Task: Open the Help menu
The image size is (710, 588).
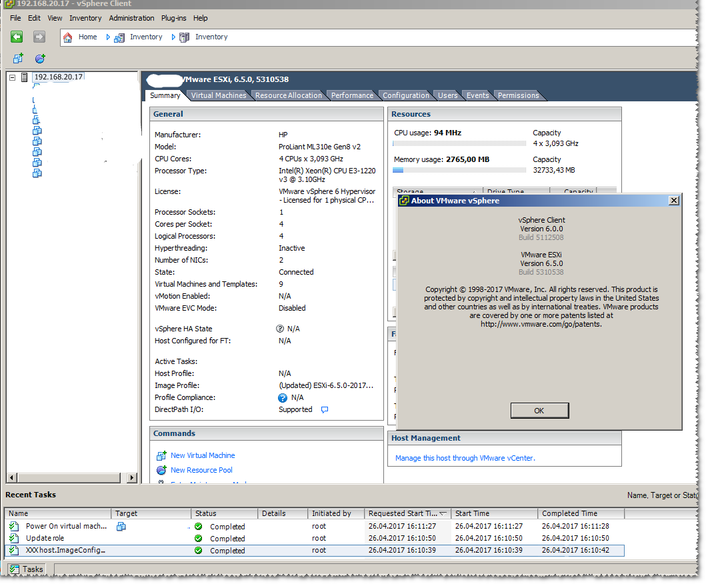Action: (x=200, y=18)
